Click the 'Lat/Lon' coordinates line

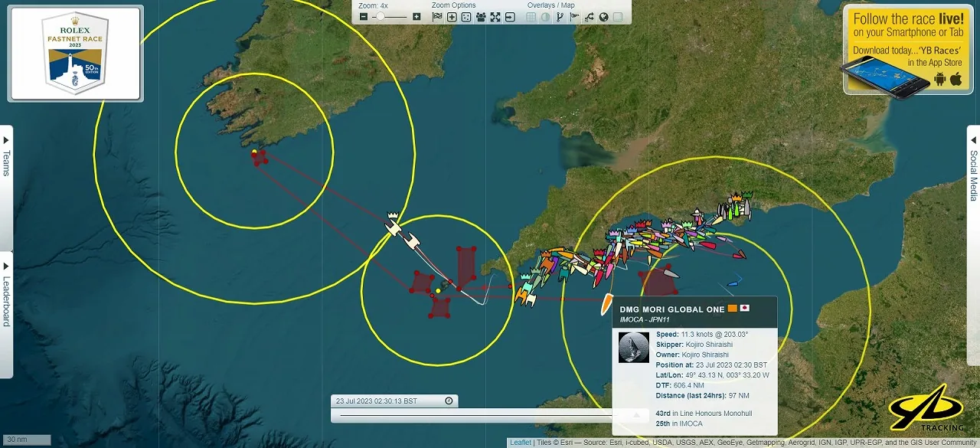point(713,374)
